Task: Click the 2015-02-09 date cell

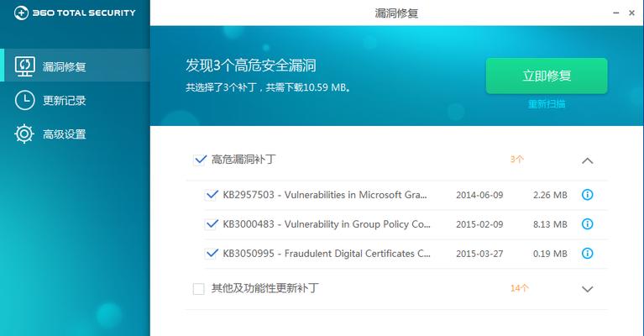Action: click(479, 224)
